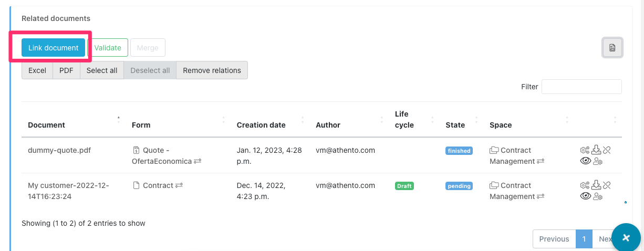Click the Contract page icon in Form column
The height and width of the screenshot is (251, 644).
(x=136, y=185)
